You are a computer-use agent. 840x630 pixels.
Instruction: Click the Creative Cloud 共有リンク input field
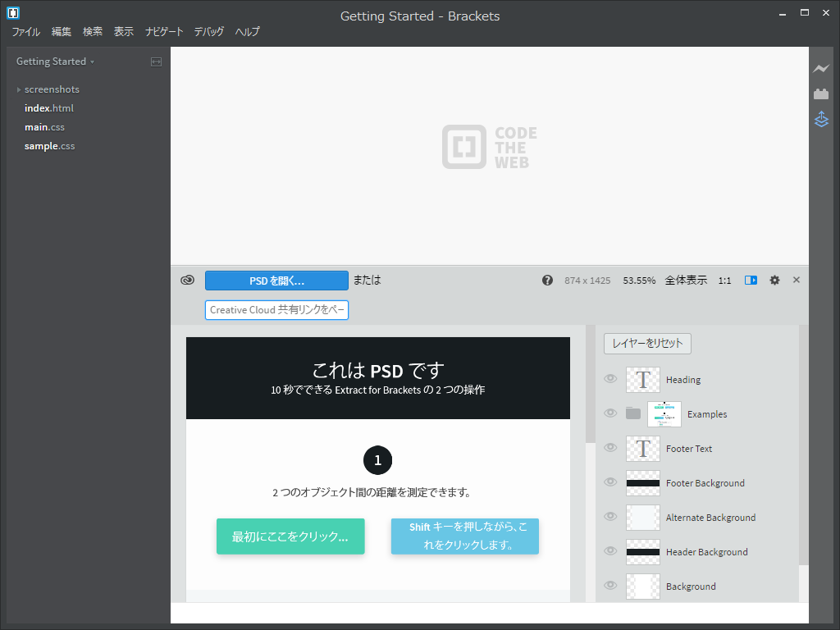coord(276,310)
